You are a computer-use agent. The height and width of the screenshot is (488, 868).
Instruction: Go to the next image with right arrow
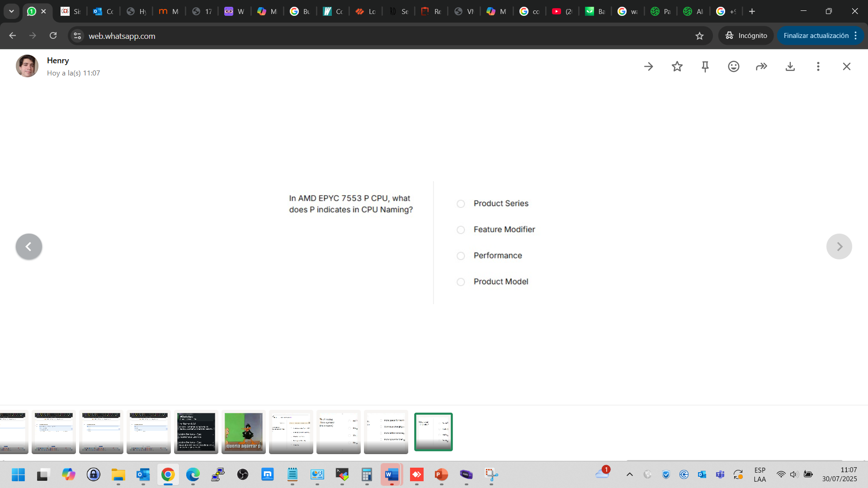pos(839,246)
